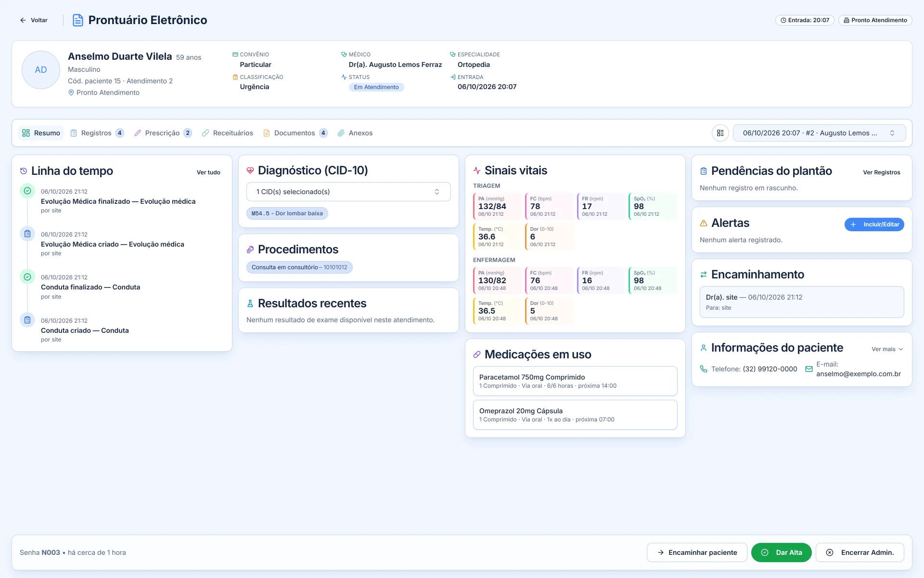Click the AD patient avatar
The height and width of the screenshot is (578, 924).
tap(41, 70)
